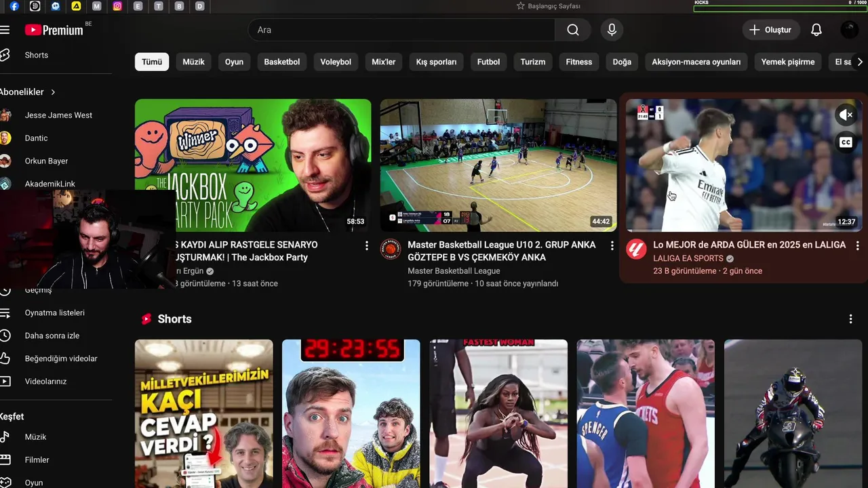Play the Jackbox Party Pack thumbnail
The height and width of the screenshot is (488, 868).
[x=253, y=165]
